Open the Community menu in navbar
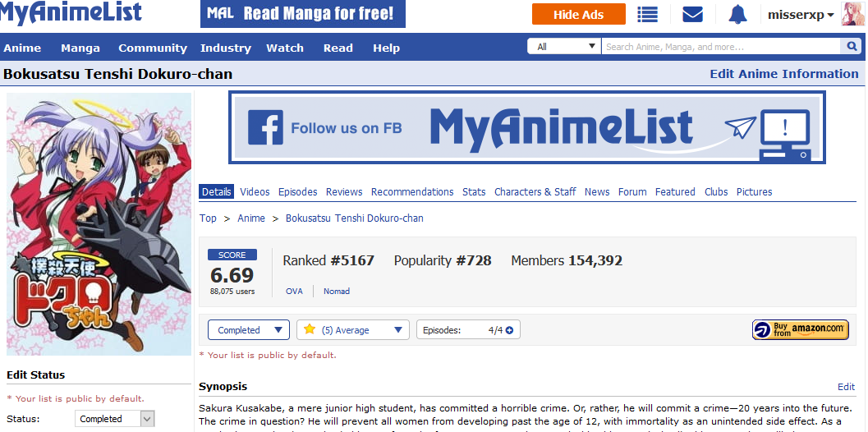This screenshot has width=868, height=432. pos(153,48)
